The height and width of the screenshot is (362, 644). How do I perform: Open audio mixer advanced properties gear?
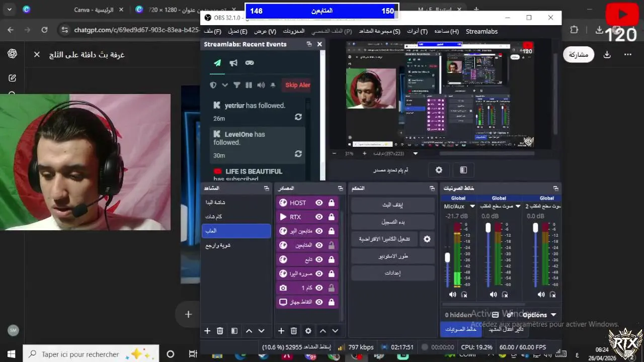[510, 315]
